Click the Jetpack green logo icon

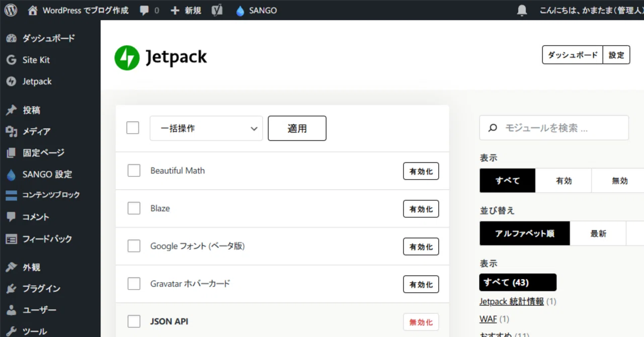(127, 58)
